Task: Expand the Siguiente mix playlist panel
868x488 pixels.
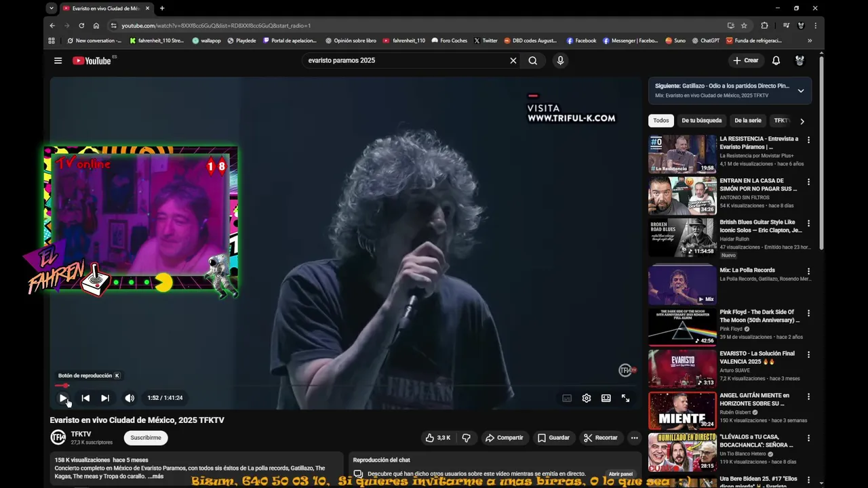Action: (x=801, y=91)
